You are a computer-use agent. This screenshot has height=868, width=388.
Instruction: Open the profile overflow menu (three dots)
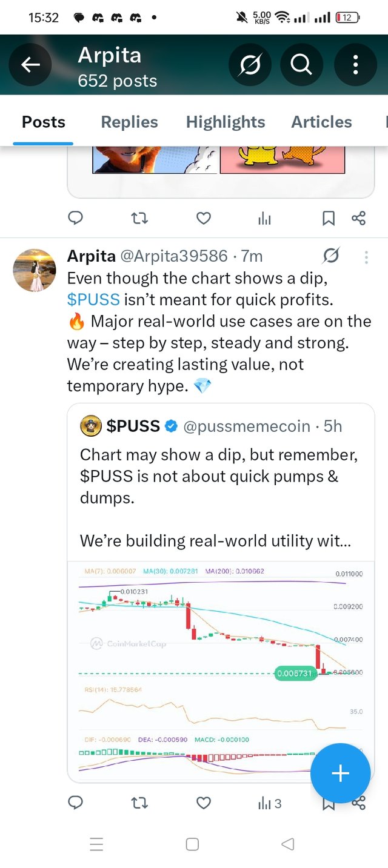pos(355,65)
